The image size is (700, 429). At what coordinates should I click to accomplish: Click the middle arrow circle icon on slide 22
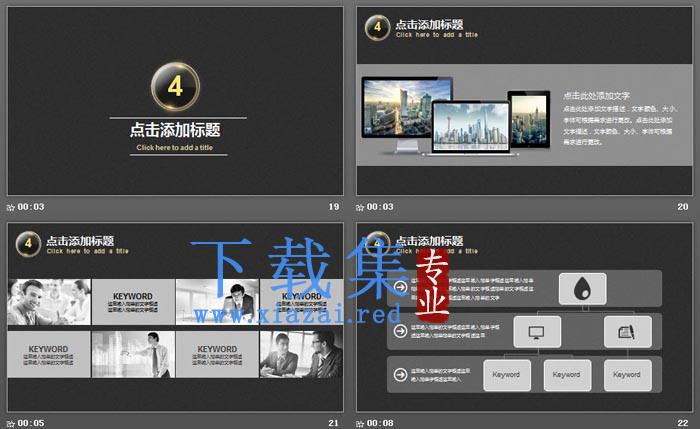tap(400, 331)
